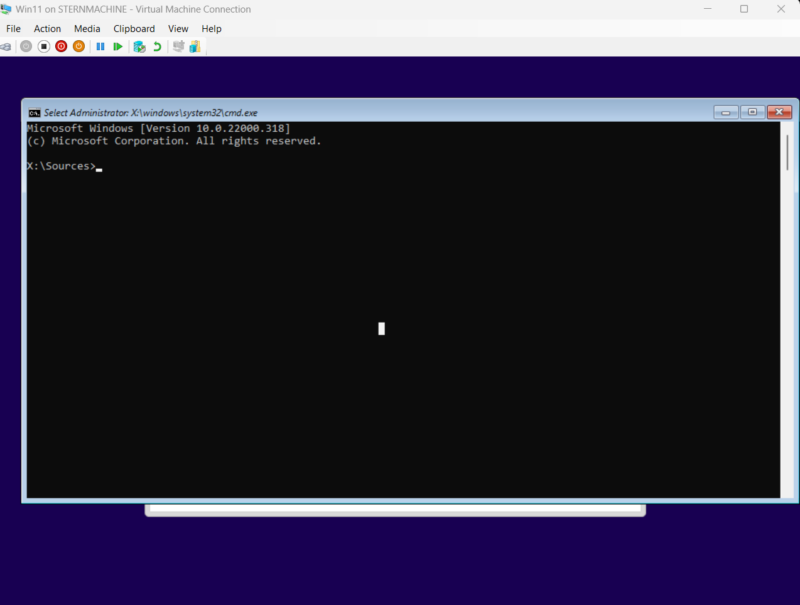Click the X:\Sources> command prompt line

[61, 166]
